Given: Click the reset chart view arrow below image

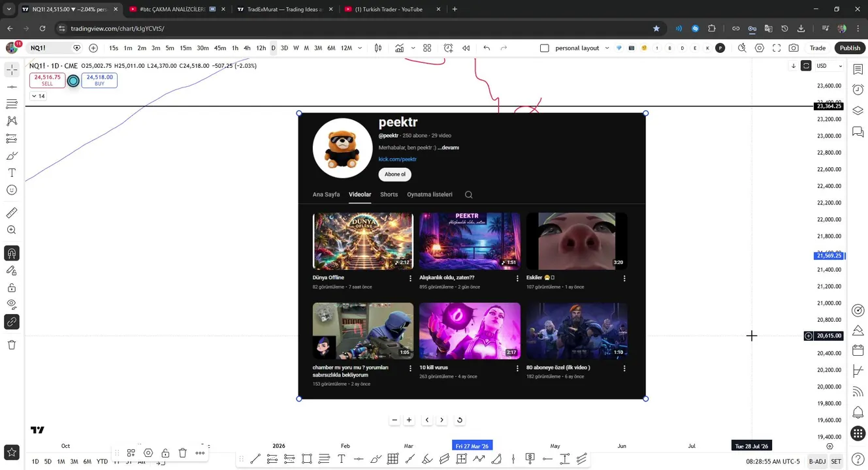Looking at the screenshot, I should pyautogui.click(x=459, y=420).
